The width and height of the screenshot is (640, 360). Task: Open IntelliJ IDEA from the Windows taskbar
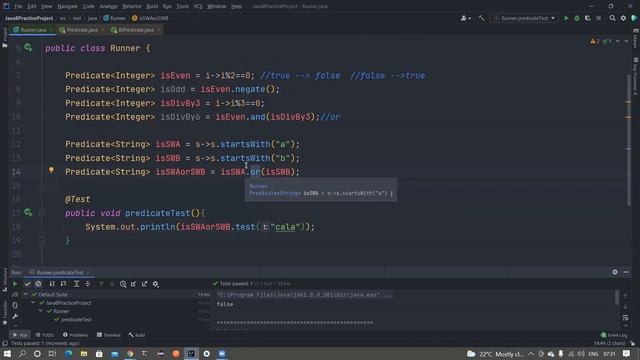click(191, 353)
